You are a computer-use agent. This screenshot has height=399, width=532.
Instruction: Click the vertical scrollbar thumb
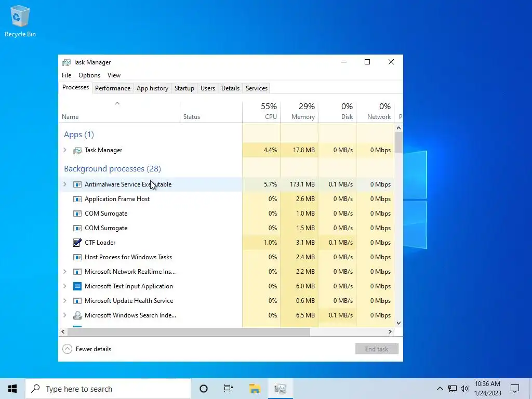click(398, 142)
